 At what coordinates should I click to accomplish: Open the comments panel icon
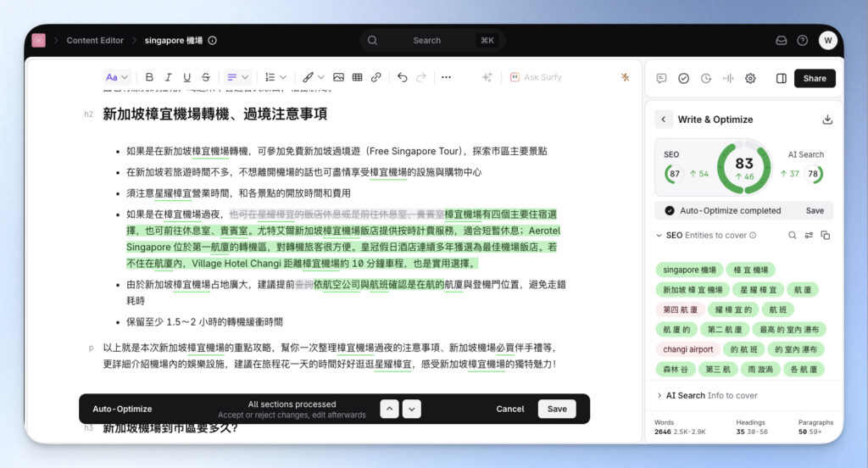coord(661,78)
